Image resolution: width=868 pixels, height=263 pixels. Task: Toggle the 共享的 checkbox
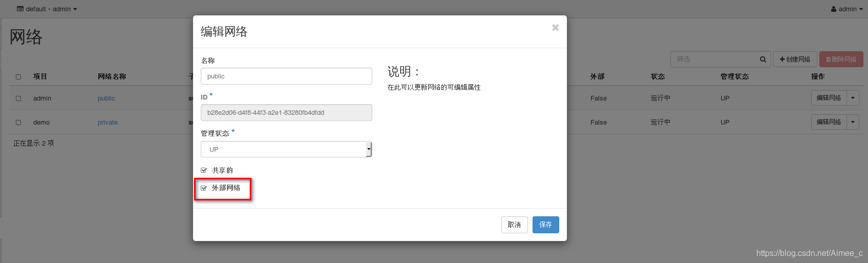click(x=204, y=170)
